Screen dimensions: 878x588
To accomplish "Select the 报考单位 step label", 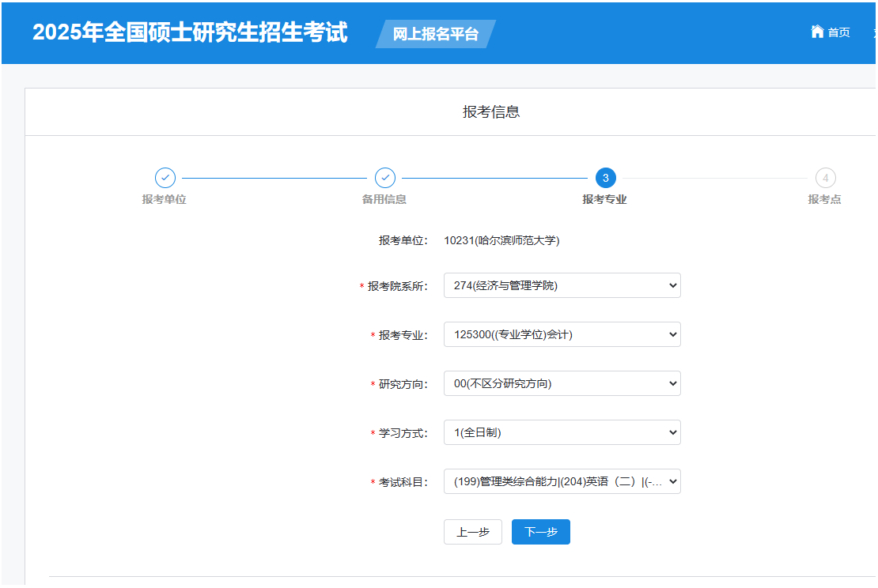I will click(164, 199).
